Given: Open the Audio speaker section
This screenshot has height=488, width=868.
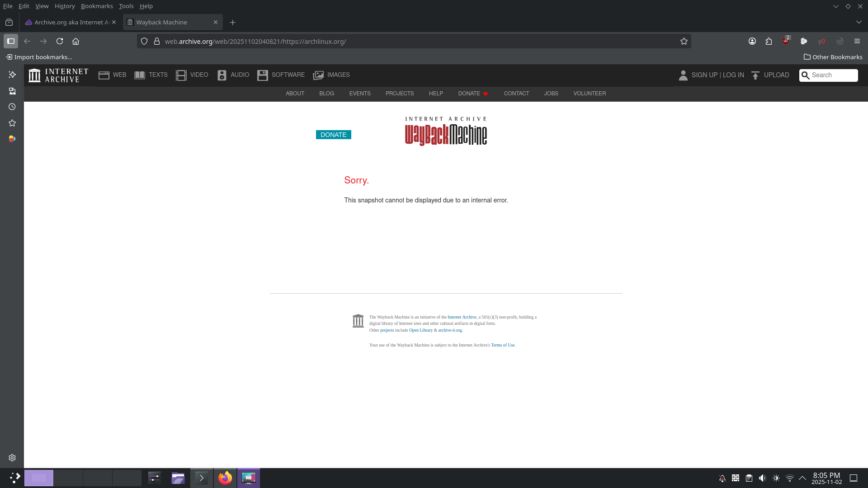Looking at the screenshot, I should click(x=233, y=75).
